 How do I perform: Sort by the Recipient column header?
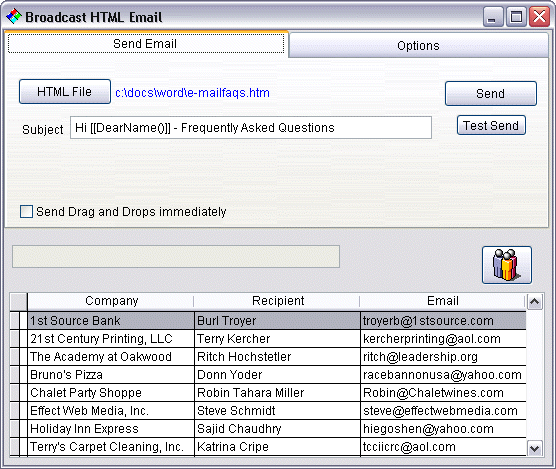pos(277,301)
